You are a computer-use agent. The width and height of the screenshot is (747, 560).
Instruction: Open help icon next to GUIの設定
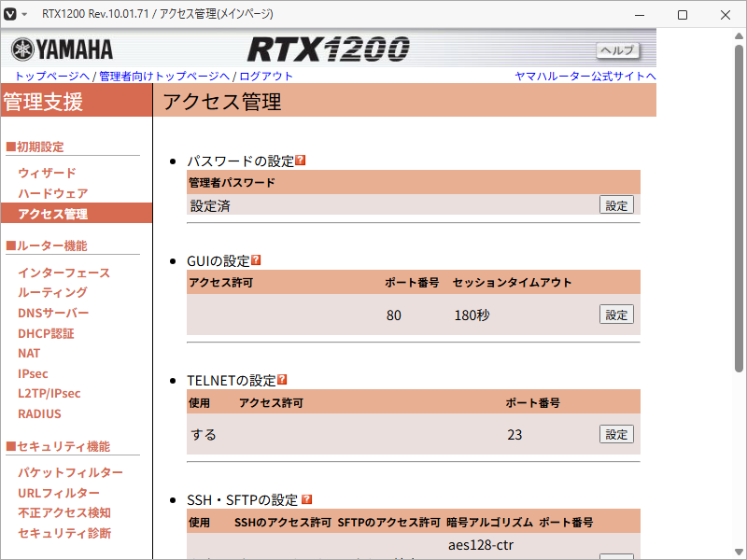pos(256,260)
